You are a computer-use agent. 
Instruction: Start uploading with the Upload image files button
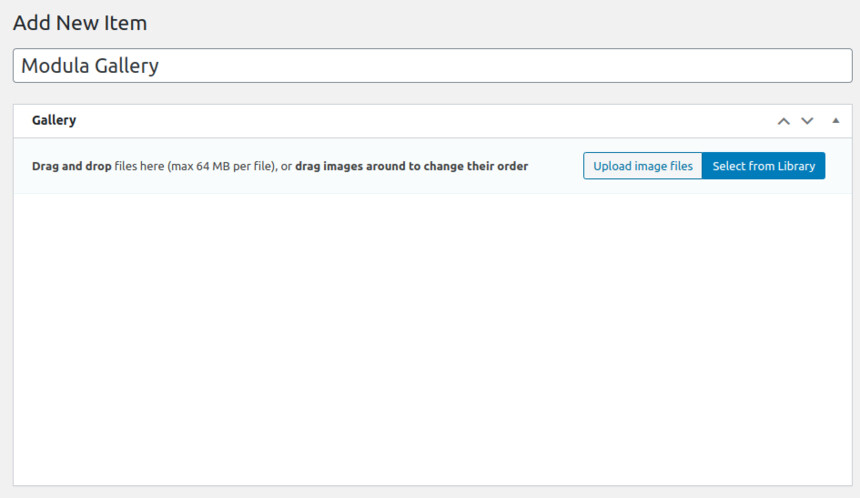click(x=642, y=166)
